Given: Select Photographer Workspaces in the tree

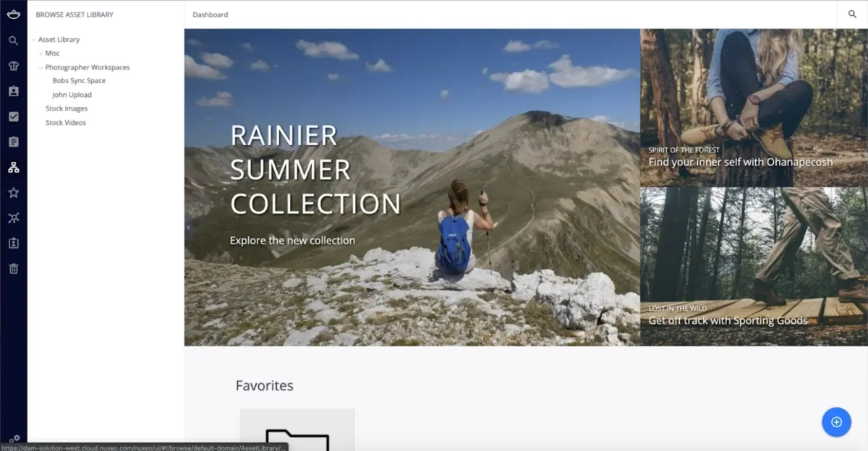Looking at the screenshot, I should pyautogui.click(x=88, y=67).
